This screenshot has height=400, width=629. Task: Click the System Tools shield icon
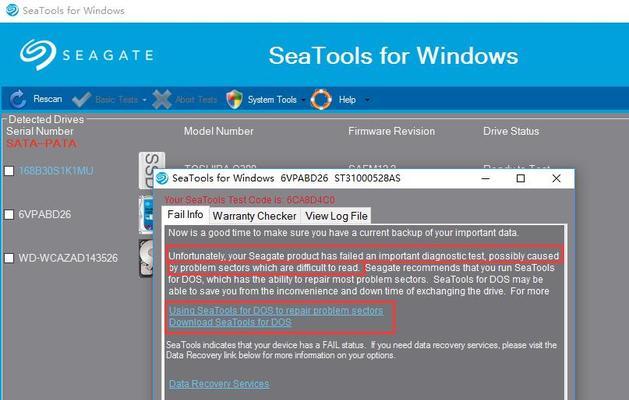click(x=234, y=99)
